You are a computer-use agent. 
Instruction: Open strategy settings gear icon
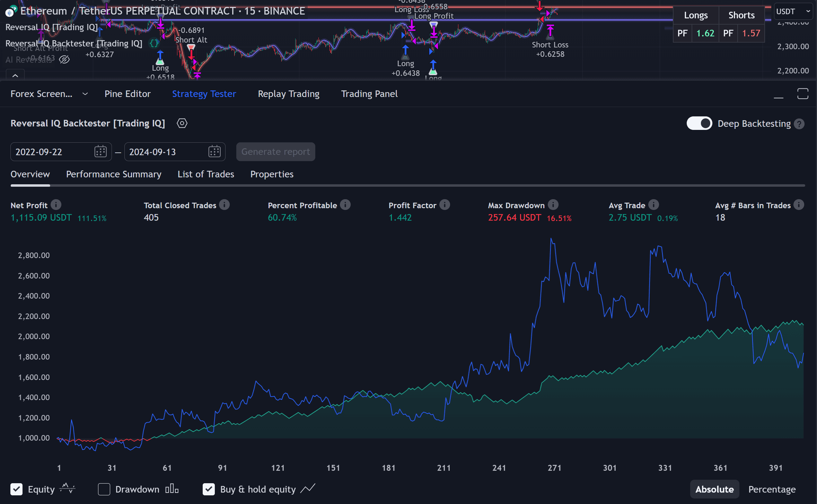(182, 123)
